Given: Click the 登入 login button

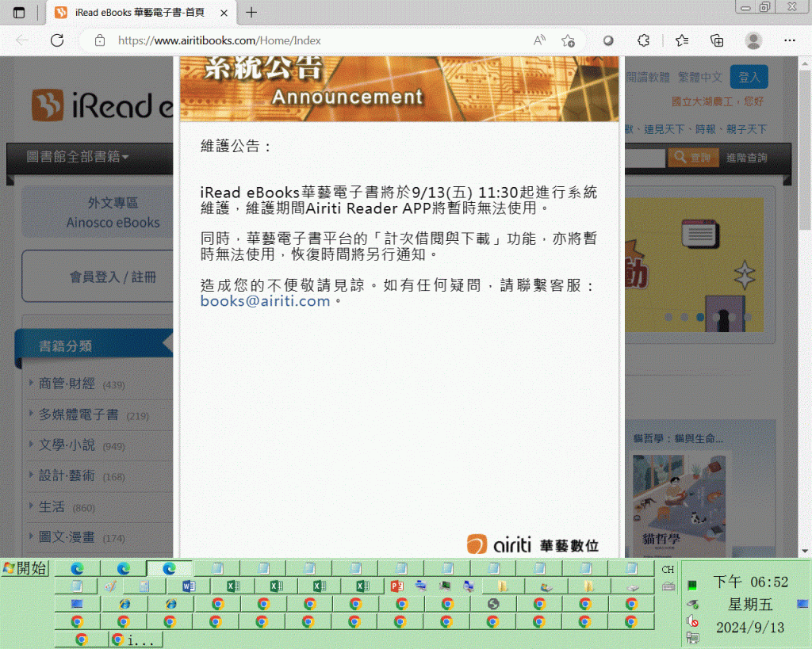Looking at the screenshot, I should [749, 77].
